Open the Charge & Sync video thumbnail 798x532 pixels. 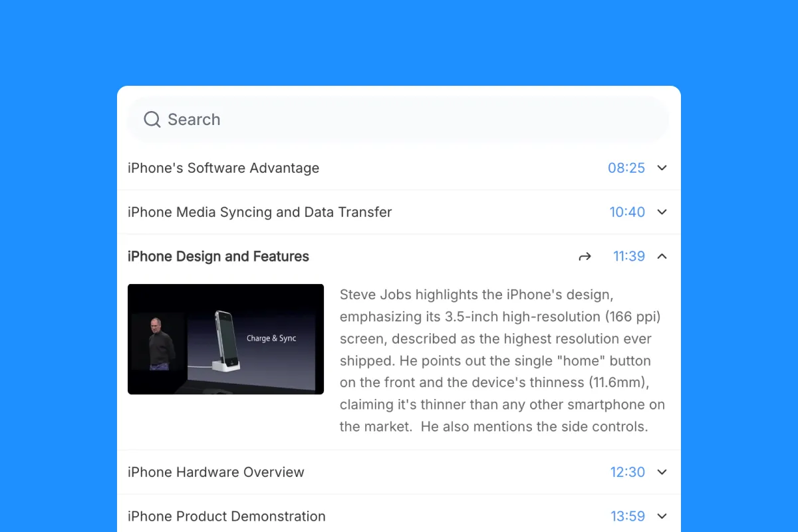[x=225, y=339]
